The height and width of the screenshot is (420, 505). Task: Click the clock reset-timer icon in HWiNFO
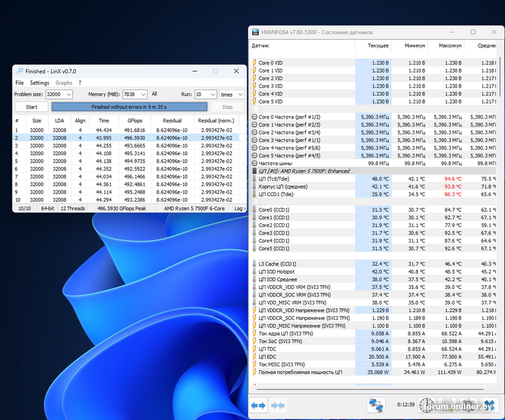point(427,404)
